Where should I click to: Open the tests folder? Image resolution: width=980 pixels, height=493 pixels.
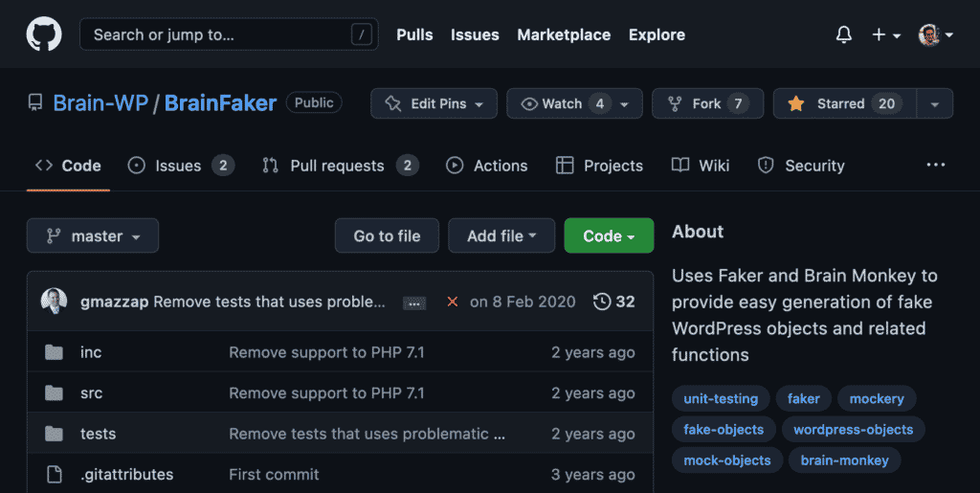coord(98,434)
